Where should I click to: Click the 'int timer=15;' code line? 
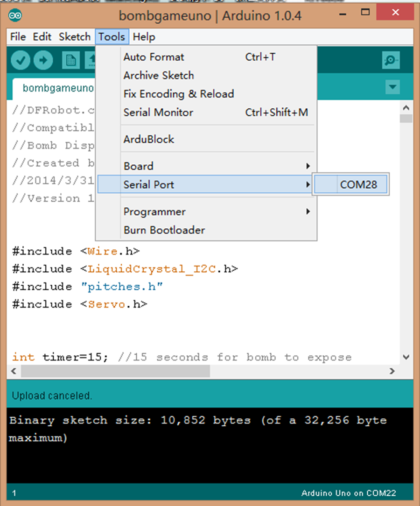(x=182, y=357)
